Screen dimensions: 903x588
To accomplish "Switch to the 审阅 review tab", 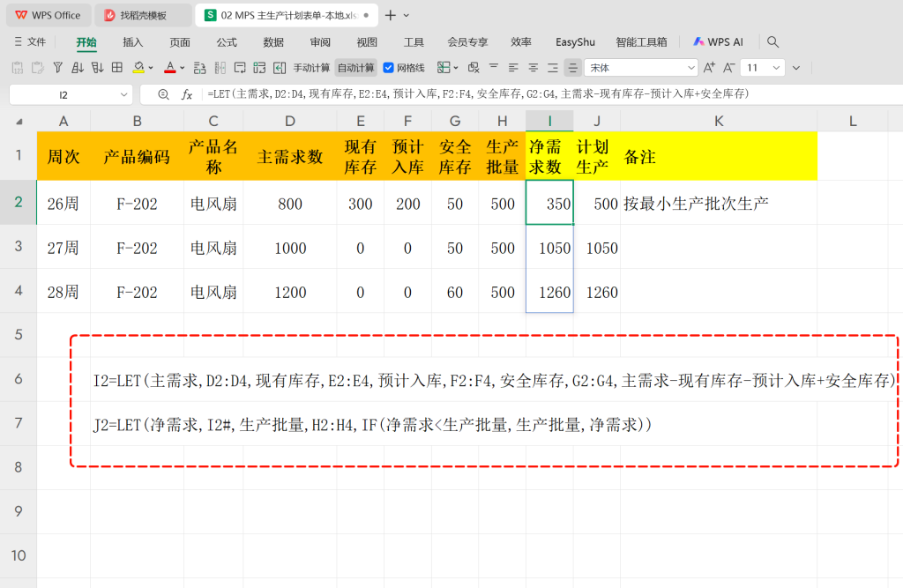I will coord(320,42).
